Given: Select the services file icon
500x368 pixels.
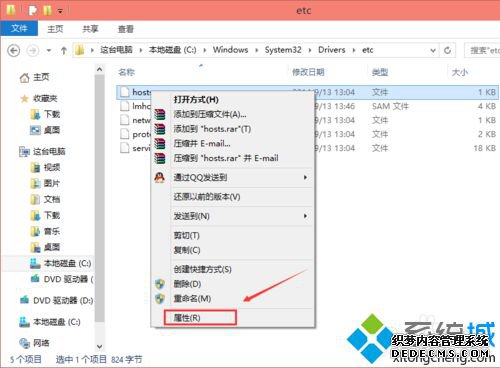Looking at the screenshot, I should 125,148.
